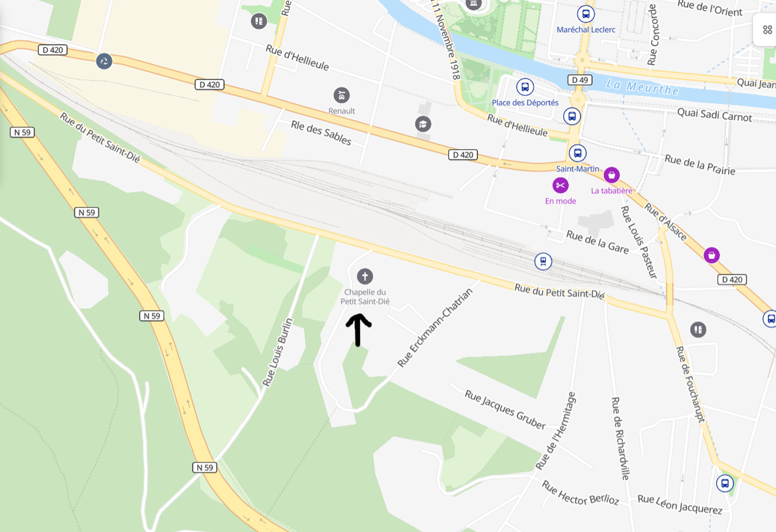
Task: Open the school graduation cap icon
Action: [422, 124]
